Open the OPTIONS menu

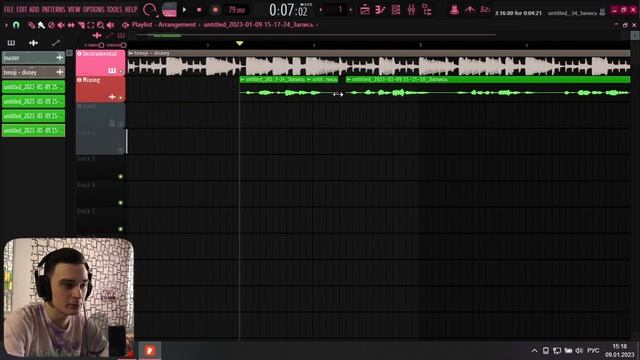94,9
